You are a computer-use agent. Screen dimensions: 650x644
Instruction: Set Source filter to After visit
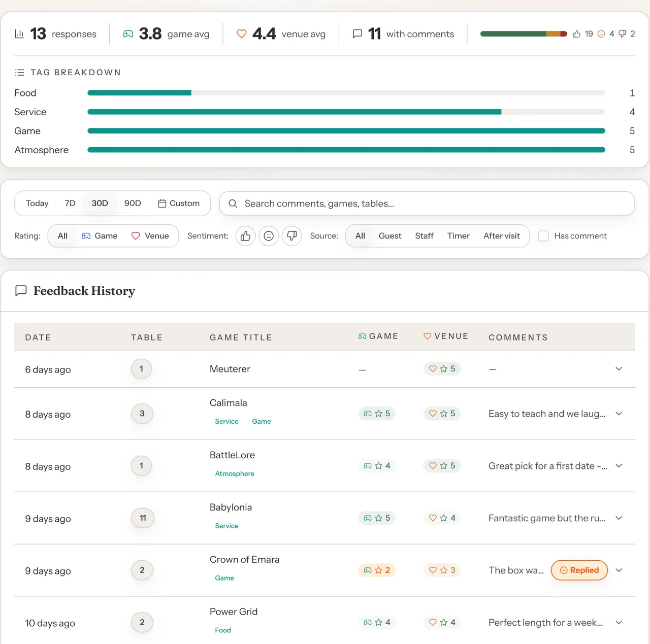pyautogui.click(x=502, y=236)
